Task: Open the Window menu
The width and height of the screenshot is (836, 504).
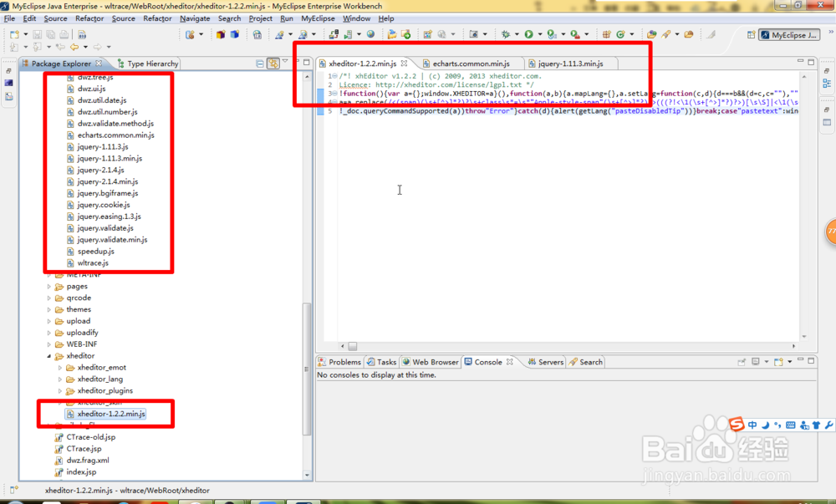Action: [356, 18]
